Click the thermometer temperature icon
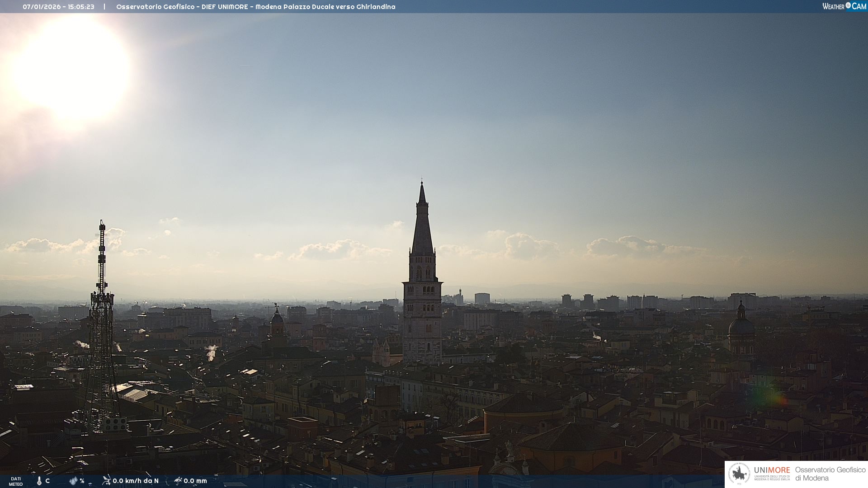The image size is (868, 488). point(39,481)
